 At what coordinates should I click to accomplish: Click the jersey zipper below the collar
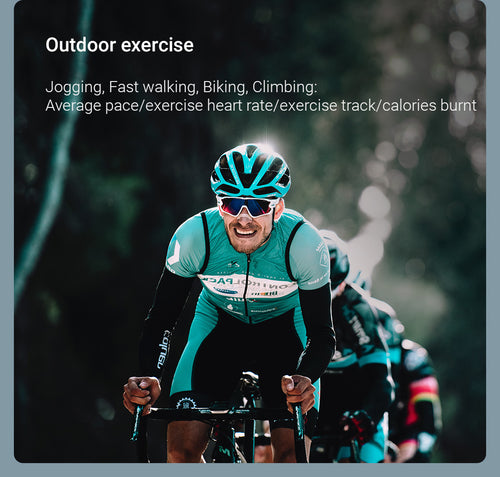click(247, 283)
